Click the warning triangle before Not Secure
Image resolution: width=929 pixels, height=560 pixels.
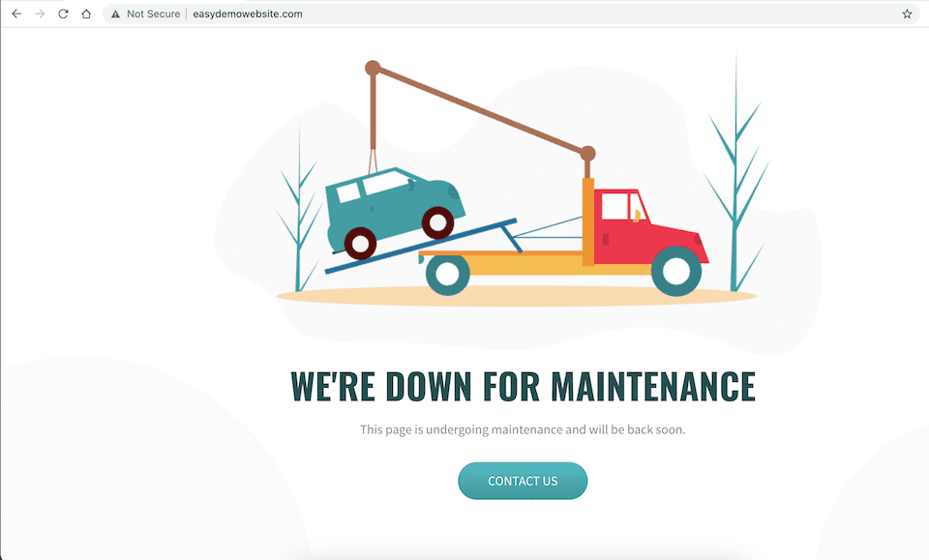tap(115, 14)
